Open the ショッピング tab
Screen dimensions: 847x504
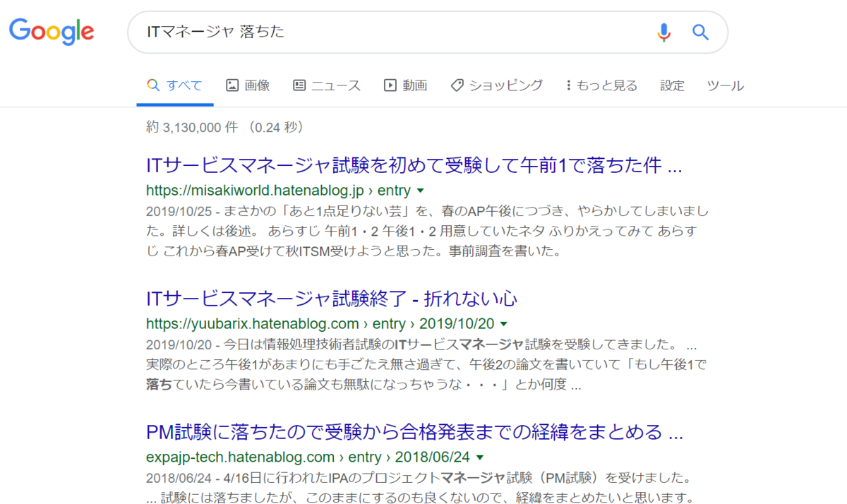tap(497, 85)
